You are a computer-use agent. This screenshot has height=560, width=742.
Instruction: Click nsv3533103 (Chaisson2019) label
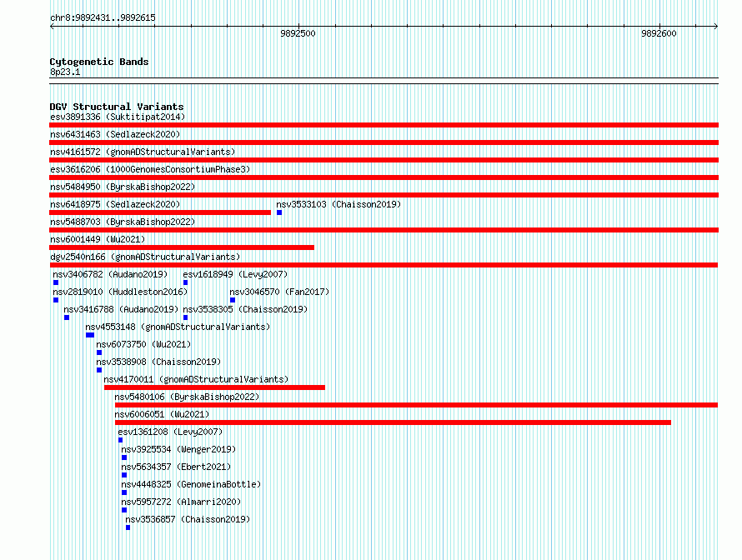(338, 204)
